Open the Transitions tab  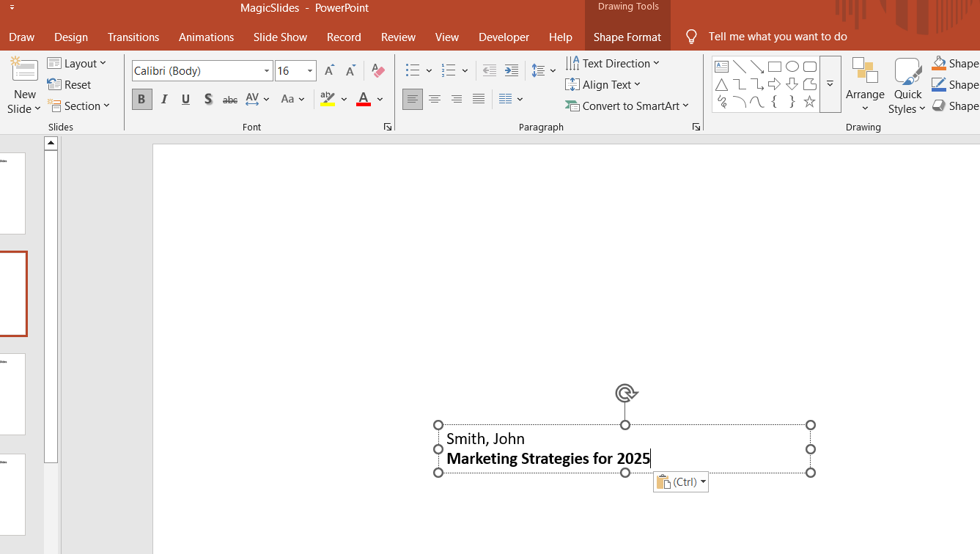[133, 37]
